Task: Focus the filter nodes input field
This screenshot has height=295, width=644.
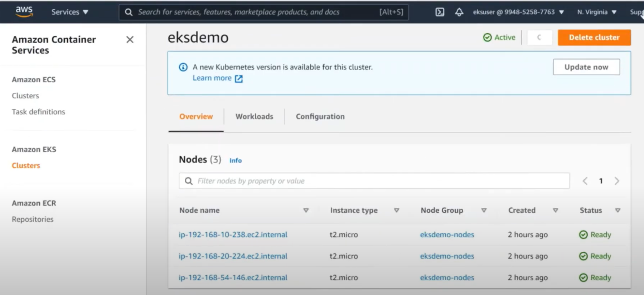Action: coord(374,181)
